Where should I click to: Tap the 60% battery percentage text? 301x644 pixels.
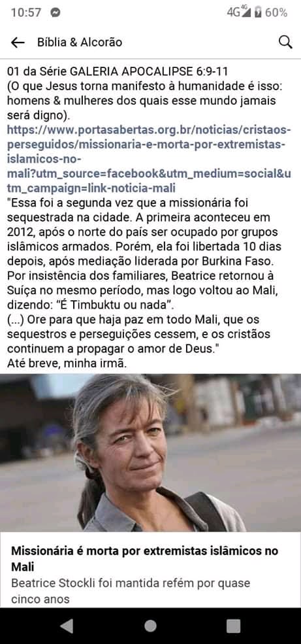(x=276, y=12)
